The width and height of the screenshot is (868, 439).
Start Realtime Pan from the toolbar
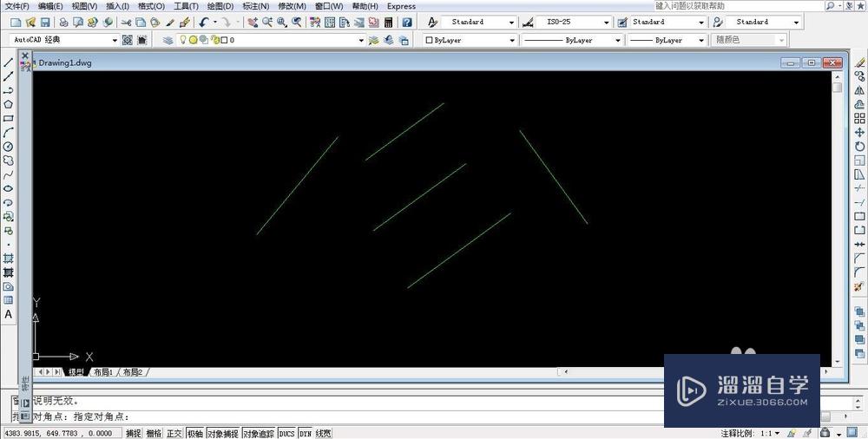[x=253, y=23]
